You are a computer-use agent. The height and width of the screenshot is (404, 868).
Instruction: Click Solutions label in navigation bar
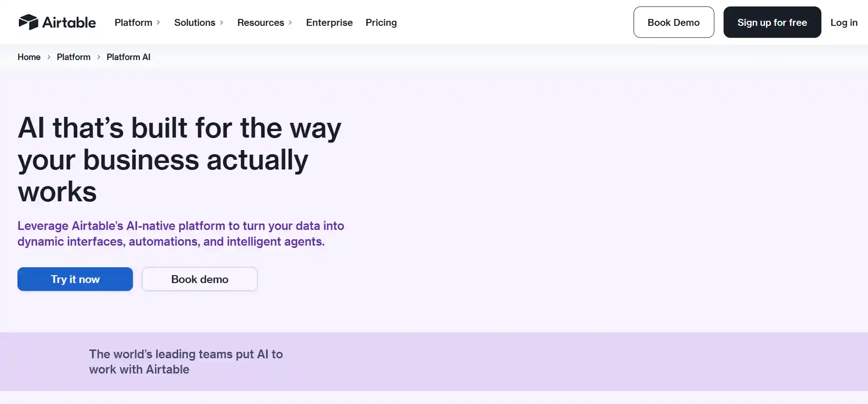[194, 22]
